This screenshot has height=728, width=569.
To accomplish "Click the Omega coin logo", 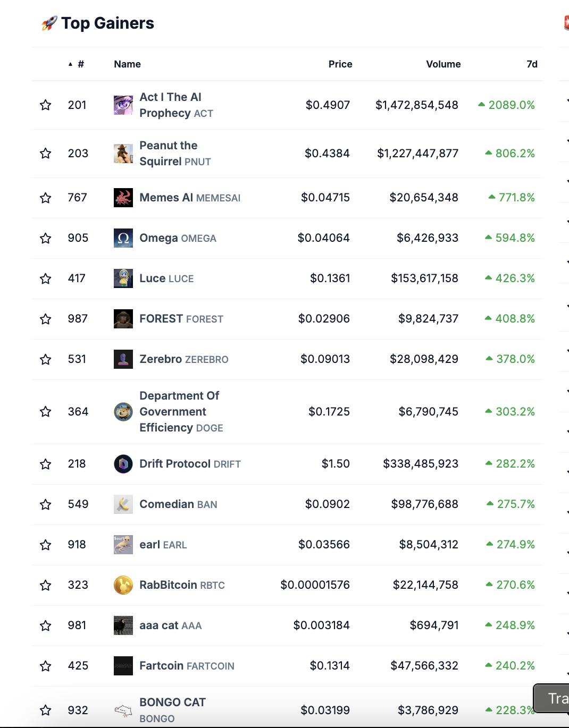I will 123,238.
